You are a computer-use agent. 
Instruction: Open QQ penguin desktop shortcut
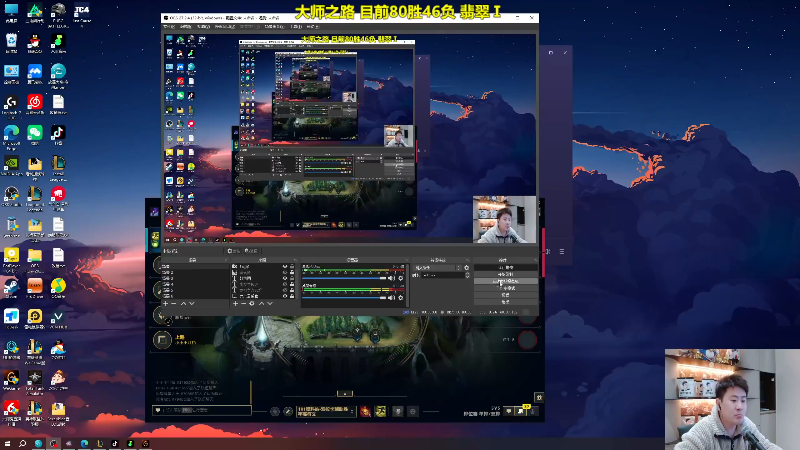tap(35, 43)
